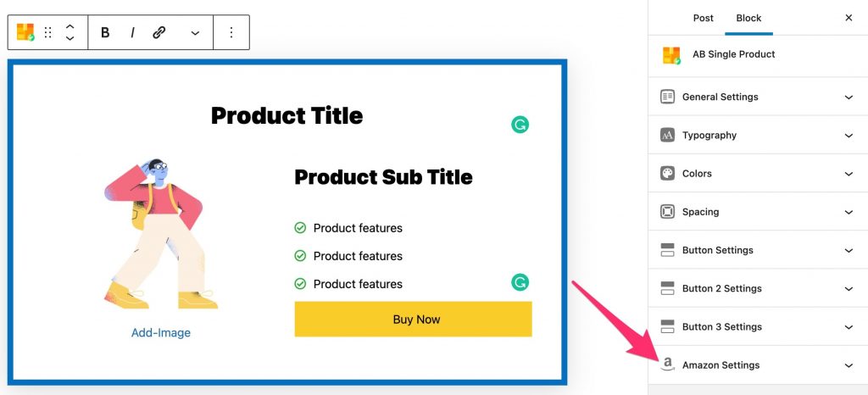Screen dimensions: 868x395
Task: Expand the Typography panel
Action: 758,135
